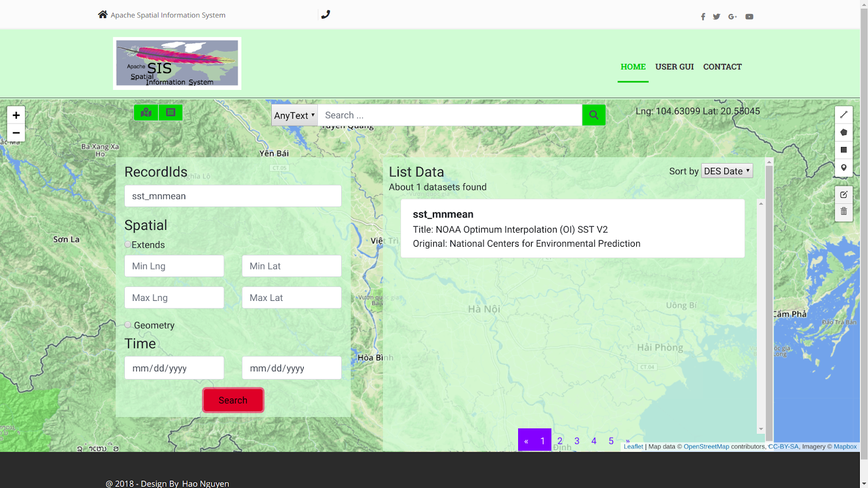Click the Apache Spatial Information System link
868x488 pixels.
(x=168, y=15)
